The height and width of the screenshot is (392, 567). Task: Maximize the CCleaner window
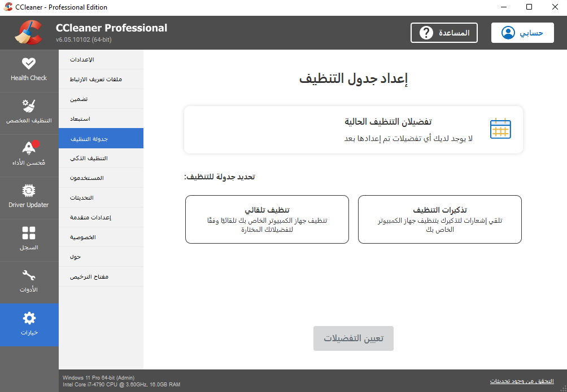tap(529, 7)
